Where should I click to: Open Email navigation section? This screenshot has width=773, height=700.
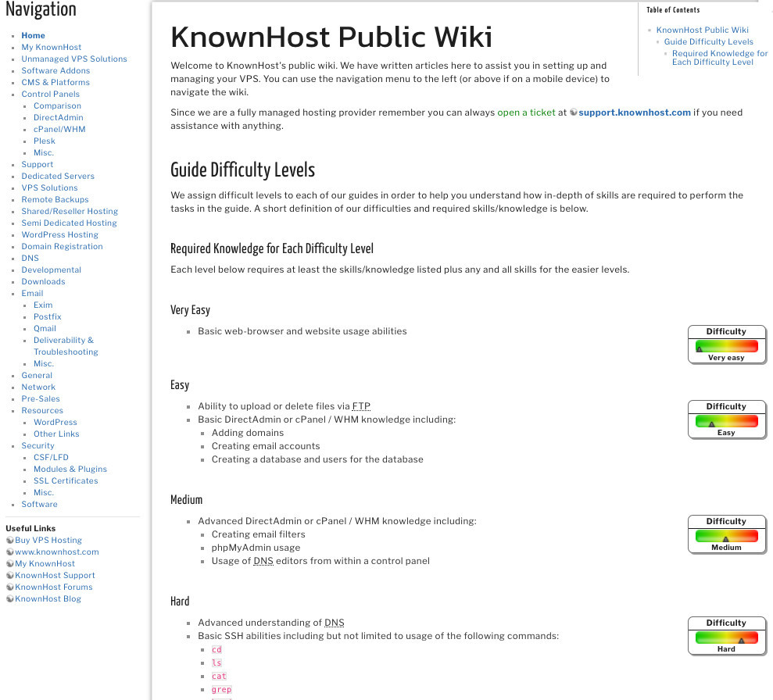click(x=32, y=294)
